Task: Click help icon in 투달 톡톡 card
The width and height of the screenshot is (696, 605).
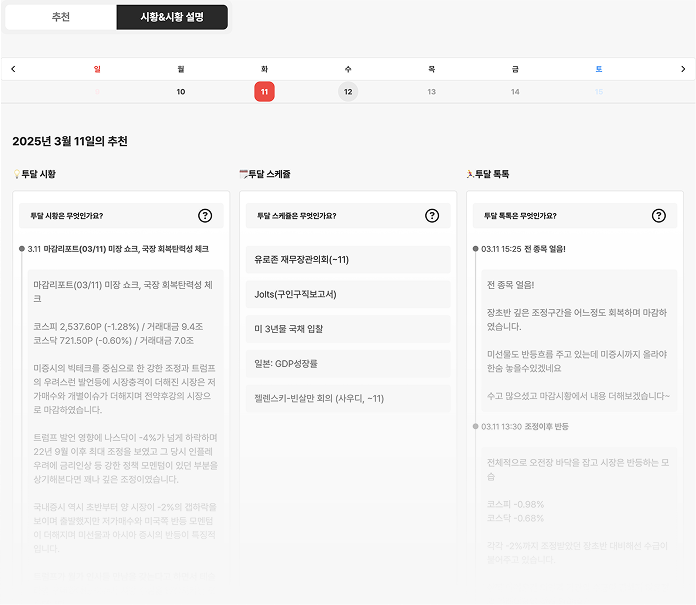Action: coord(658,215)
